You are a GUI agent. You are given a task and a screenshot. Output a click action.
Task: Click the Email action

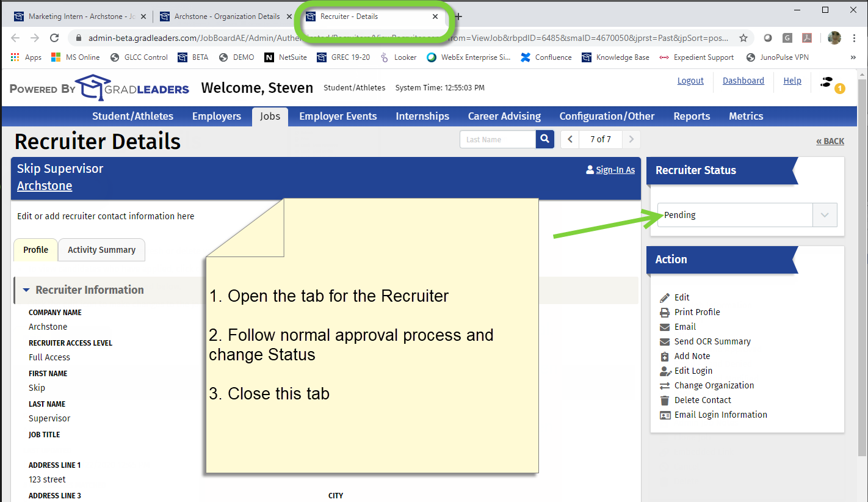678,327
